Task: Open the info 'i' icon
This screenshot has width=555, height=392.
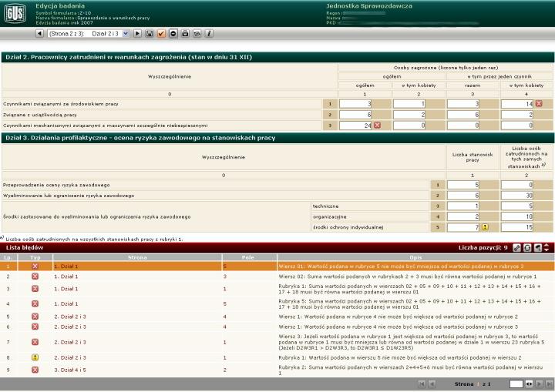Action: 209,34
